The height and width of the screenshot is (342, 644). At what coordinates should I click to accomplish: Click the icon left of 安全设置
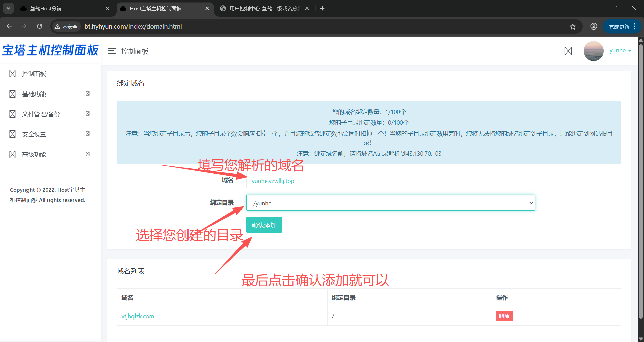pos(12,134)
